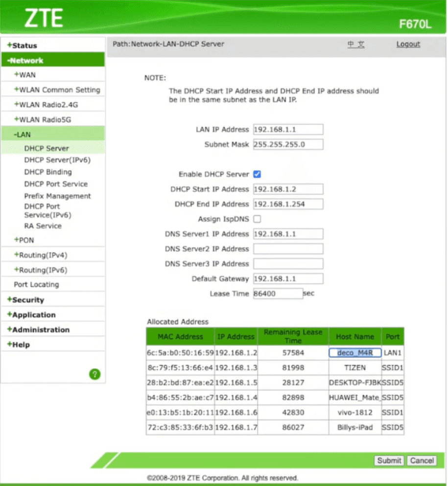
Task: Click the Submit button
Action: click(389, 461)
